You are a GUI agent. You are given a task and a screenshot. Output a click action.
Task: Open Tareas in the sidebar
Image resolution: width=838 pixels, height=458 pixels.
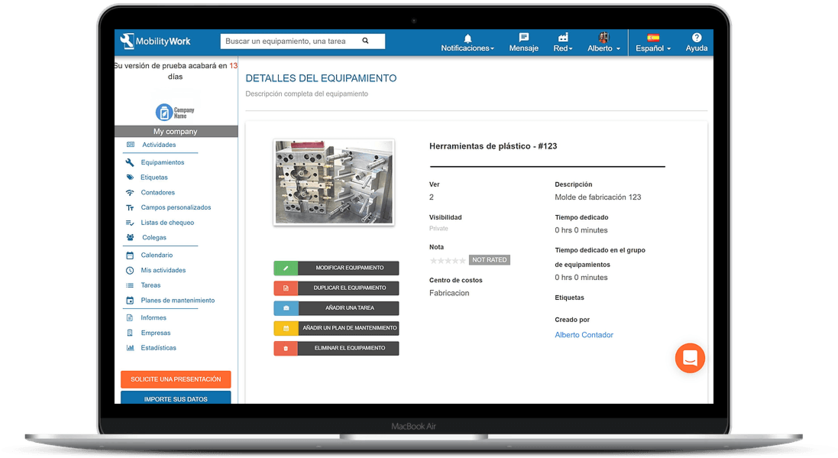(150, 285)
